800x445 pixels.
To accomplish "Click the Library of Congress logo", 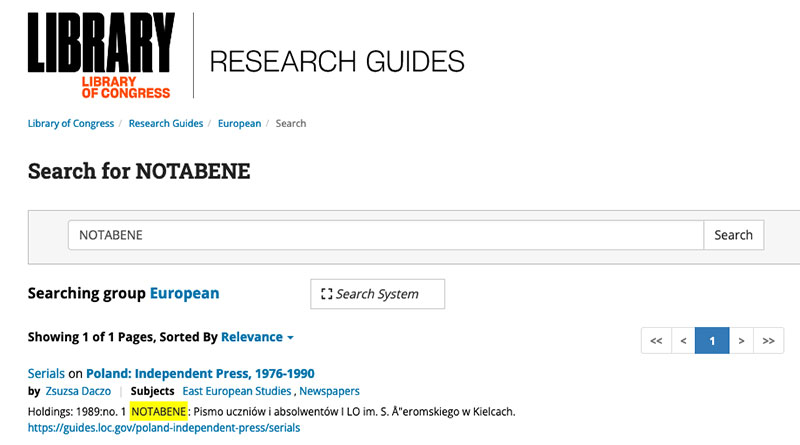I will 100,55.
